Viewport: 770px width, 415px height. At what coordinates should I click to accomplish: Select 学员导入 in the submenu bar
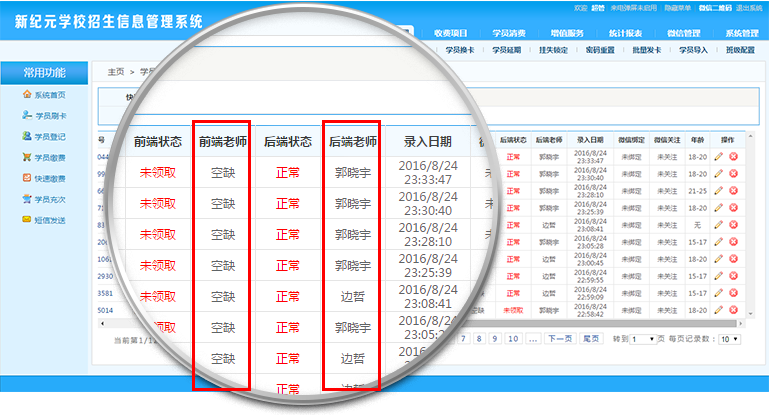693,50
